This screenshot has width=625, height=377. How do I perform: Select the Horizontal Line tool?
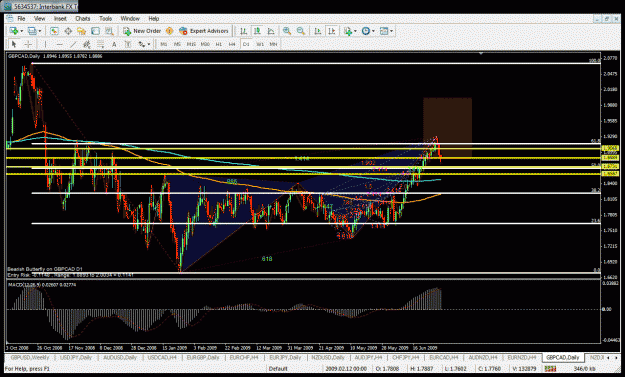pyautogui.click(x=59, y=44)
